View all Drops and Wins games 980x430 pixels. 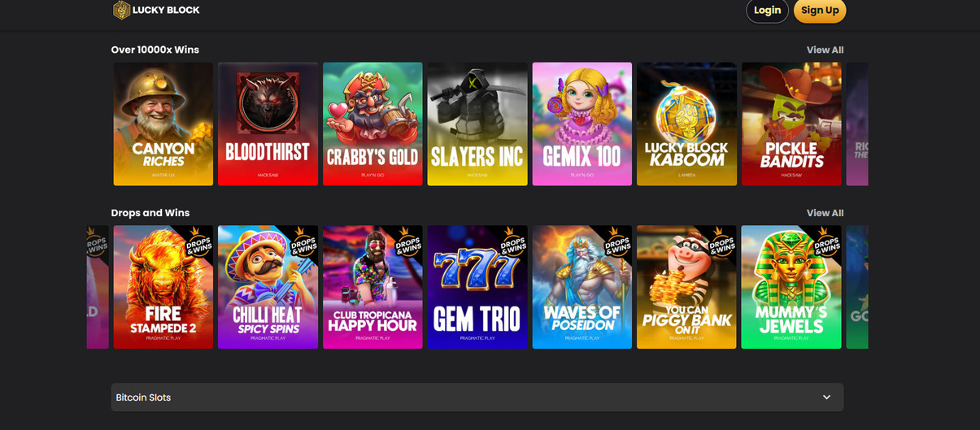825,213
